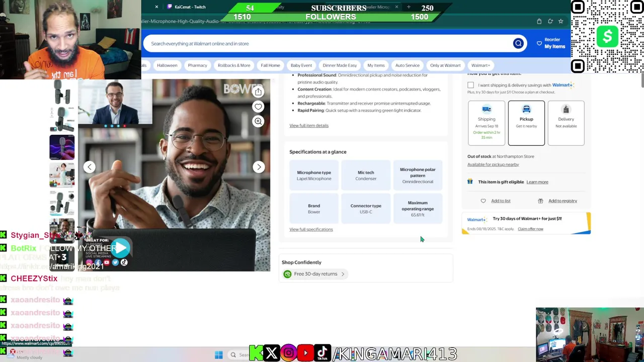
Task: Click the Mic tech Condenser tile
Action: (x=366, y=175)
